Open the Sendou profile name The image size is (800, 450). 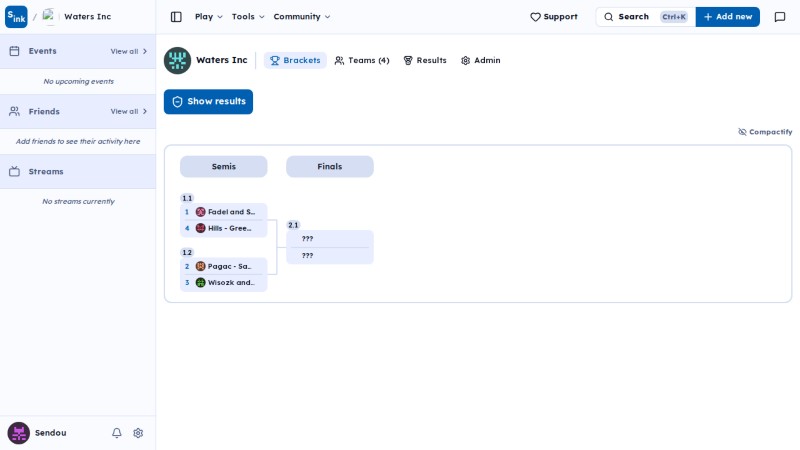coord(51,433)
